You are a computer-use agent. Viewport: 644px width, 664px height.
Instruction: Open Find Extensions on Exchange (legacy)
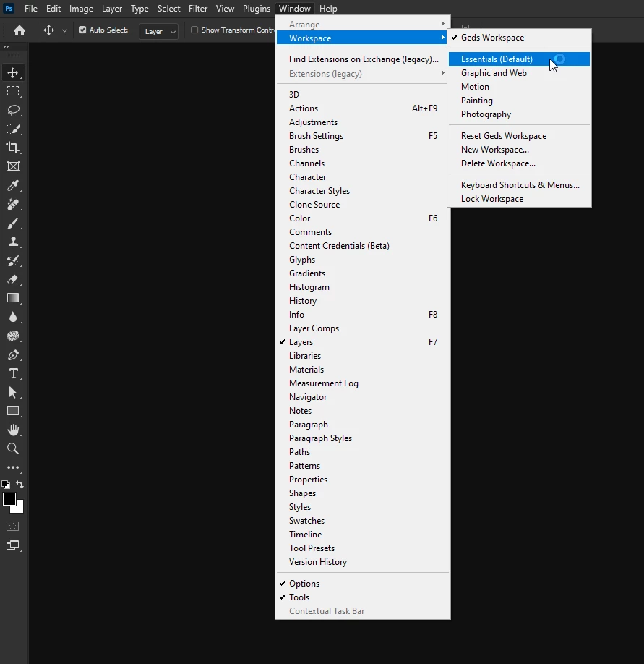(363, 59)
